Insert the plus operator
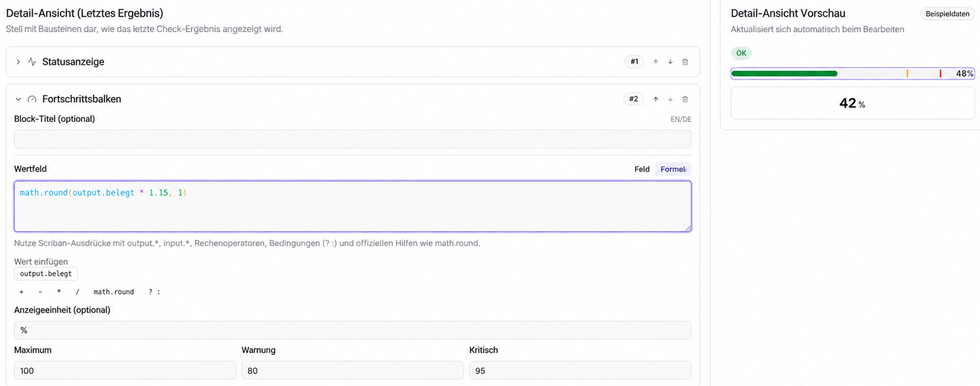 21,291
